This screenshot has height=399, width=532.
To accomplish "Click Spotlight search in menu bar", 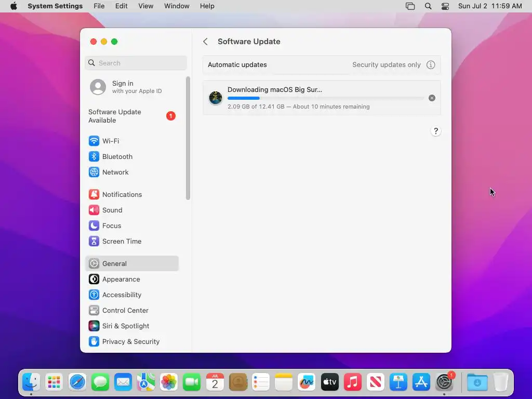I will (x=428, y=6).
